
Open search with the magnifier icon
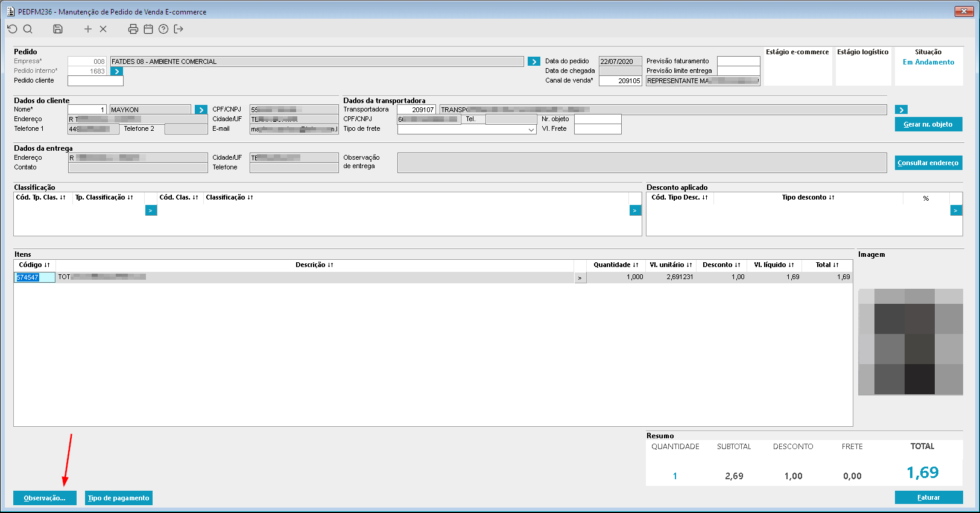[28, 29]
